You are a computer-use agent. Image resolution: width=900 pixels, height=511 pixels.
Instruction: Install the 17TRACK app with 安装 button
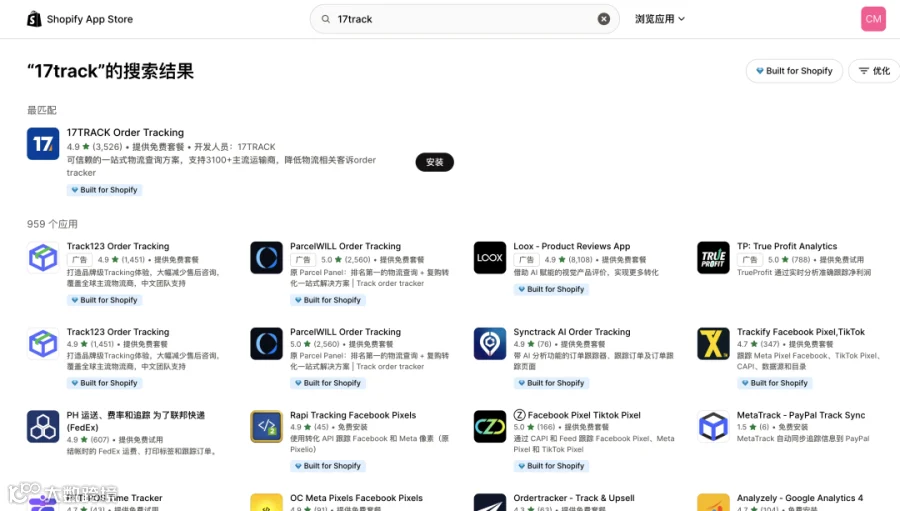(435, 162)
